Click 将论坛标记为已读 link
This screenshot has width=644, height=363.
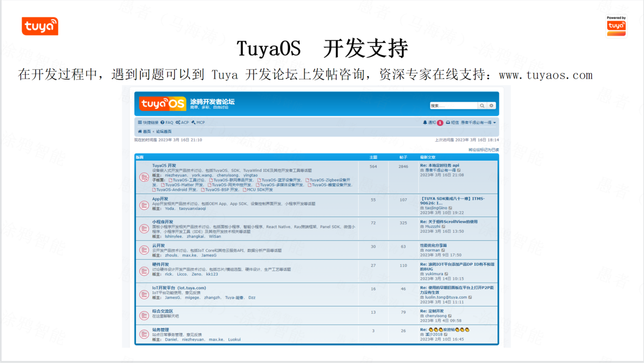(x=483, y=150)
